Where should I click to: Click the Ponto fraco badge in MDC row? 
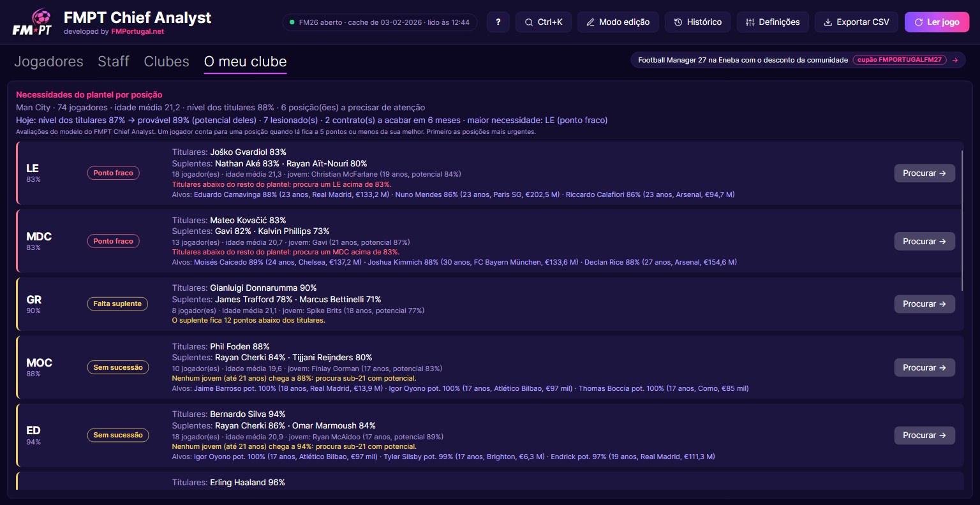pos(113,241)
